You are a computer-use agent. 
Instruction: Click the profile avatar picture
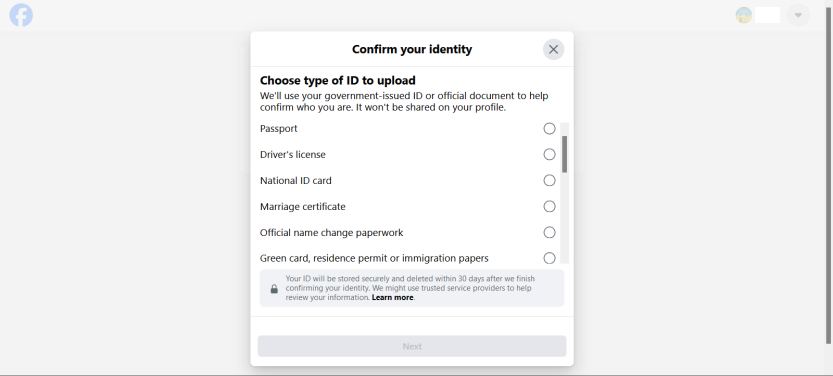743,15
